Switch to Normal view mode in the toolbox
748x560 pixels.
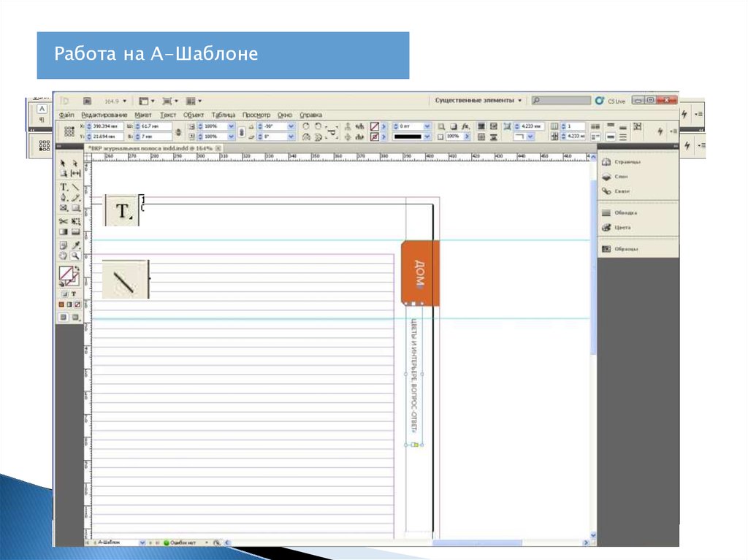pos(64,318)
